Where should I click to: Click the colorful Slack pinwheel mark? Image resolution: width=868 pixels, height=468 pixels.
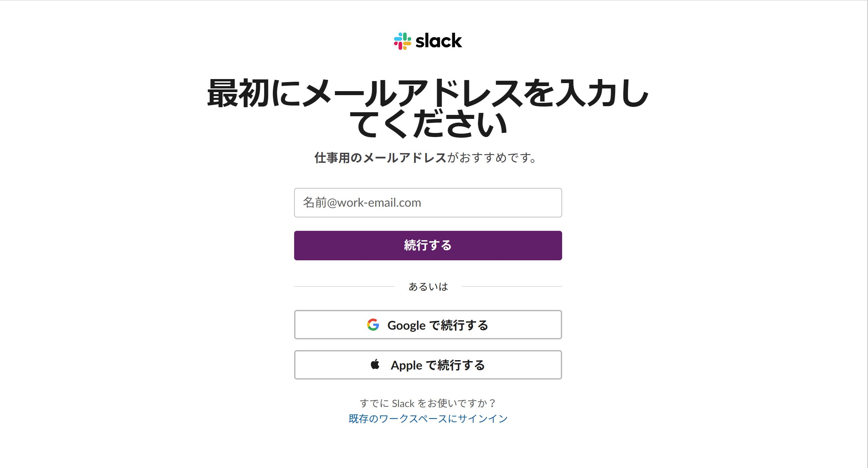pyautogui.click(x=403, y=42)
